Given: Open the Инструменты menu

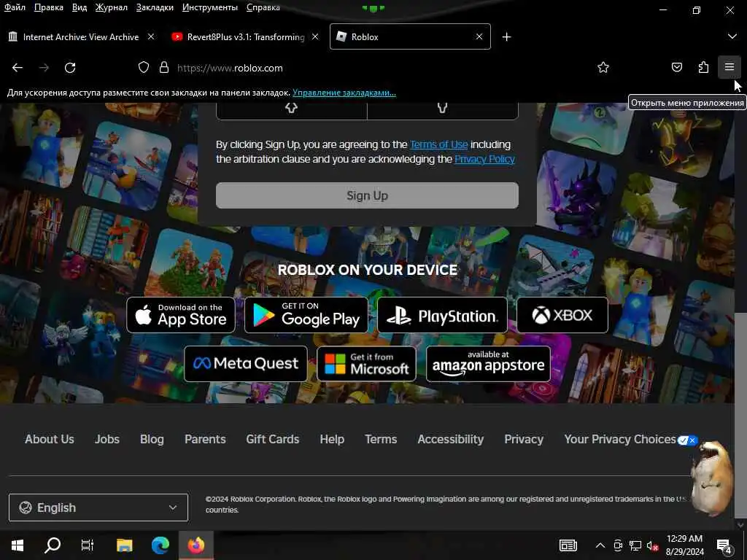Looking at the screenshot, I should [210, 7].
